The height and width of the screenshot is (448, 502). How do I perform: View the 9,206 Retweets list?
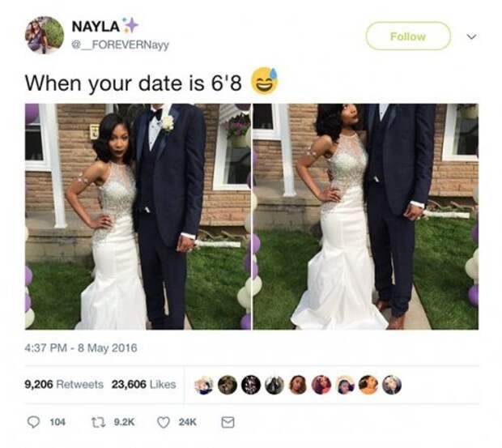pyautogui.click(x=64, y=384)
